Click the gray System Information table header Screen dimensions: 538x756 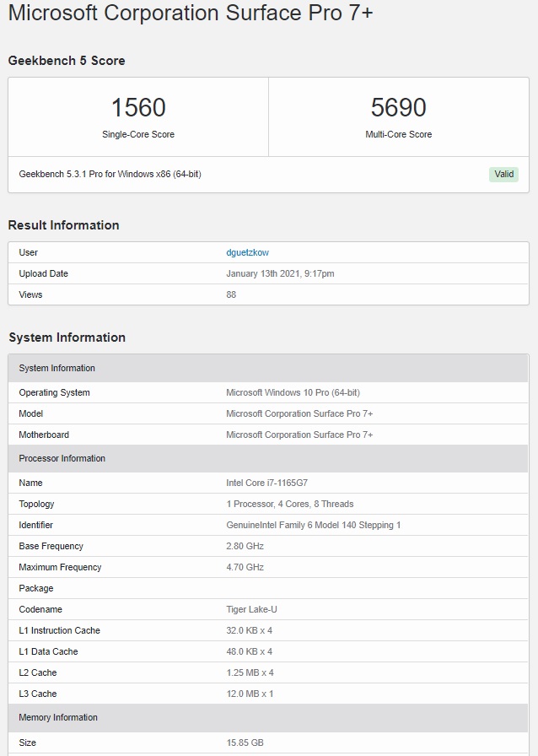tap(268, 369)
